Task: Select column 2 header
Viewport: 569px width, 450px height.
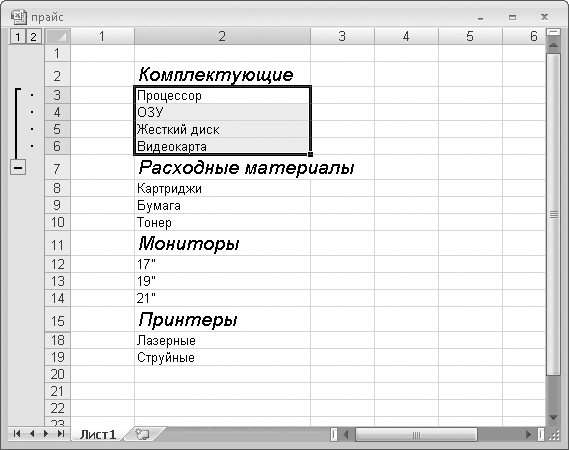Action: click(x=222, y=36)
